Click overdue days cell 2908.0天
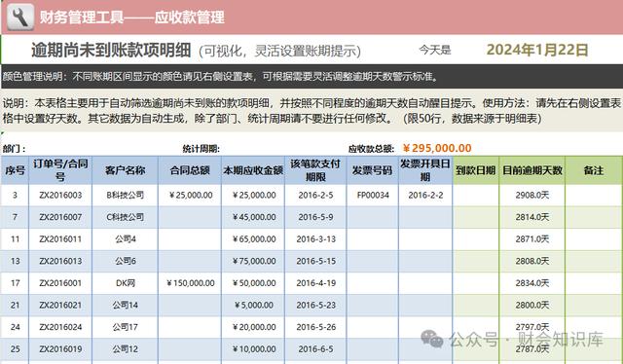The height and width of the screenshot is (364, 623). pos(532,195)
